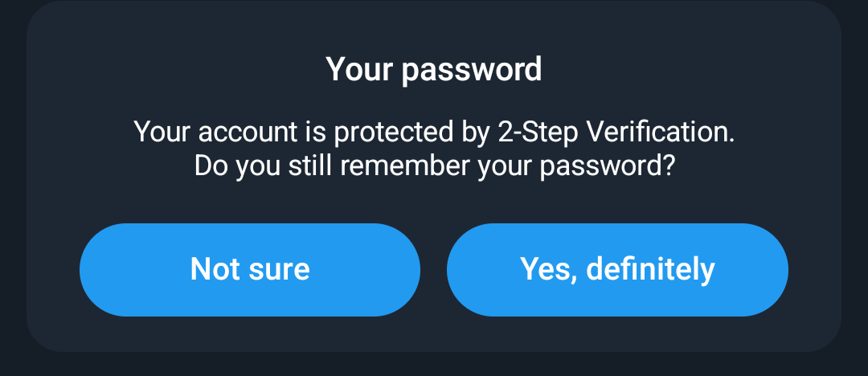Viewport: 868px width, 376px height.
Task: Answer the password reminder with Yes, definitely
Action: (x=617, y=270)
